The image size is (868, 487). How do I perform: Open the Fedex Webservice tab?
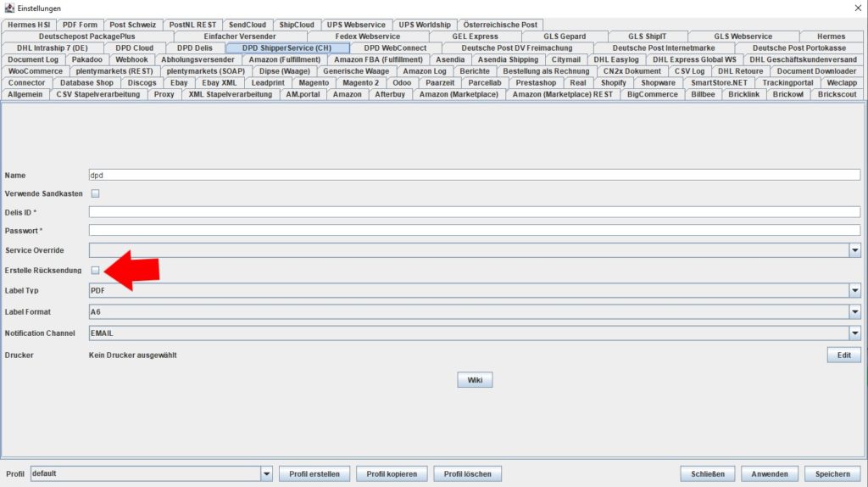(x=368, y=36)
